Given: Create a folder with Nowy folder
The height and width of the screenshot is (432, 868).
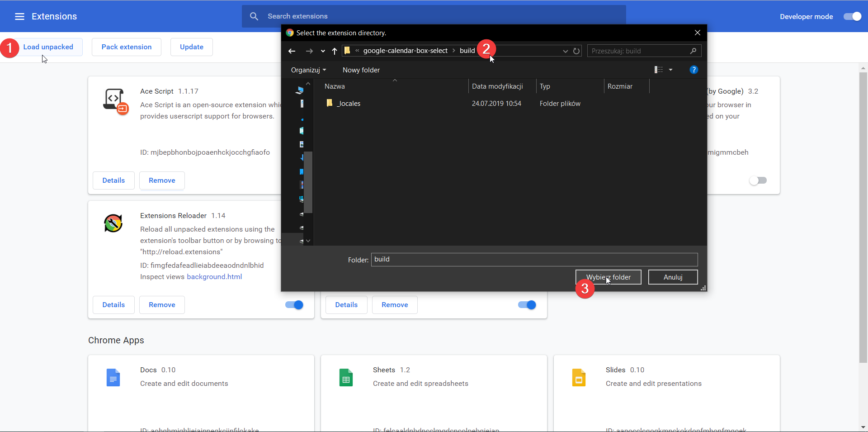Looking at the screenshot, I should click(x=361, y=70).
